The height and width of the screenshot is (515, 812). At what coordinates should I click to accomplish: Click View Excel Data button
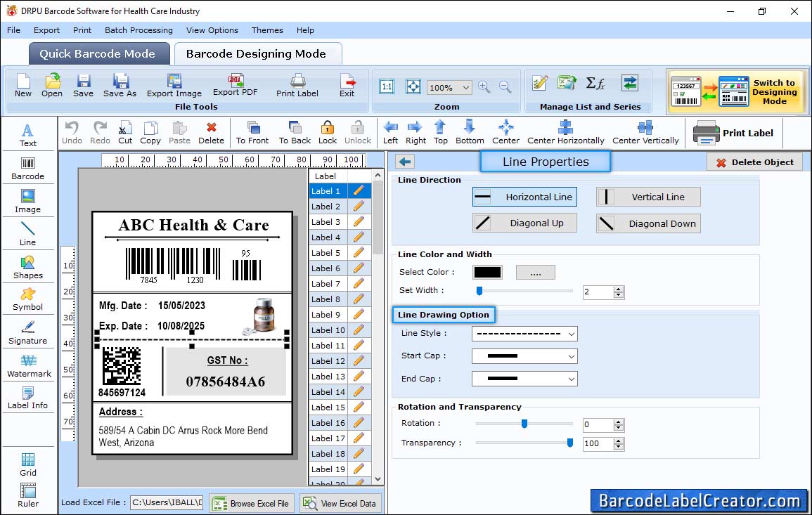[x=341, y=504]
